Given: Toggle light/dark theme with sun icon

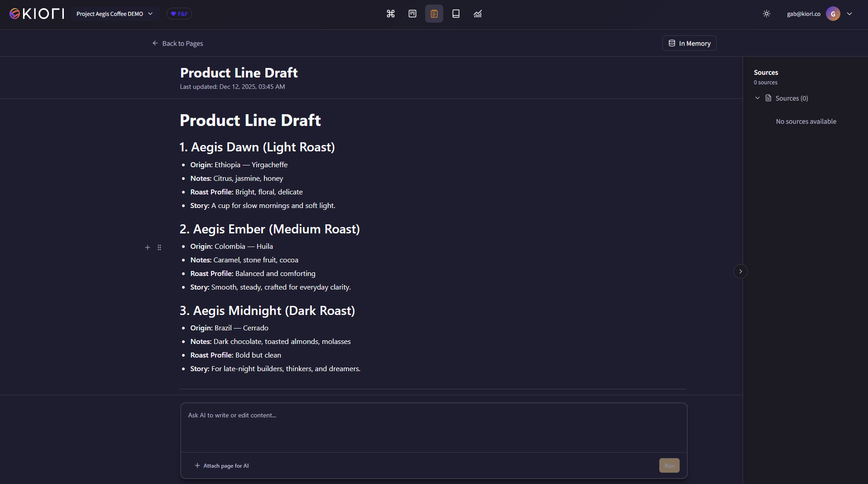Looking at the screenshot, I should click(766, 14).
